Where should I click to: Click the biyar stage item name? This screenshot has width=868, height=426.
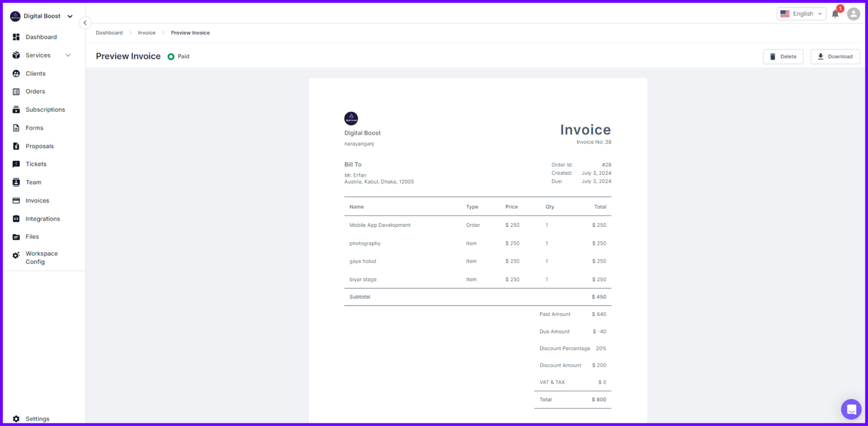coord(363,279)
